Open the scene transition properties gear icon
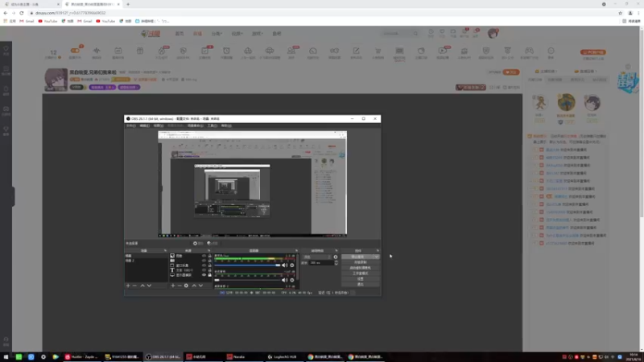 (x=336, y=257)
